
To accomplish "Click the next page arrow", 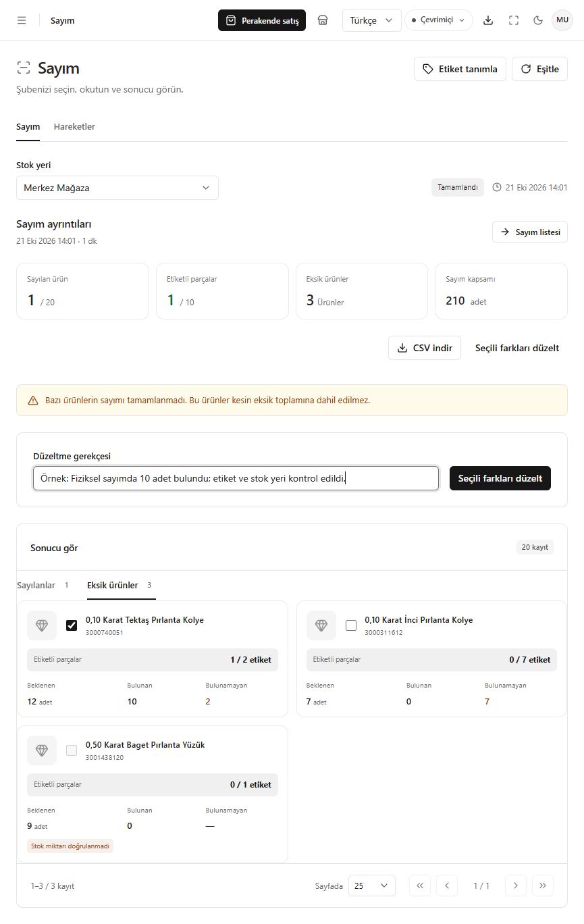I will coord(516,885).
